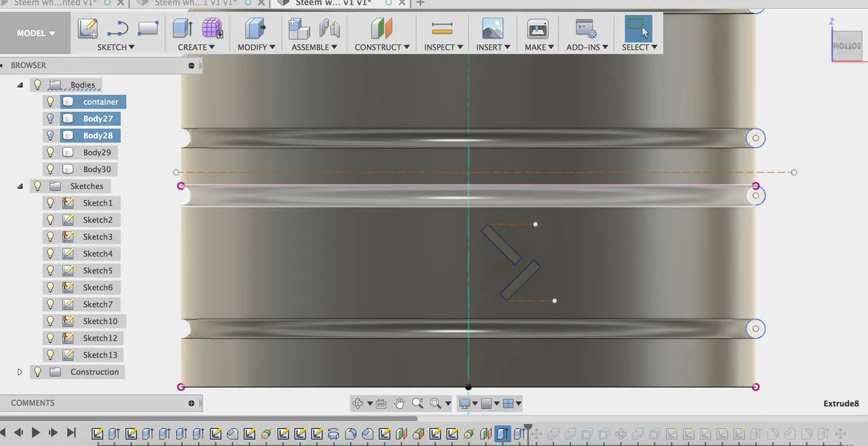Open Scripts and Add-Ins icon

586,28
